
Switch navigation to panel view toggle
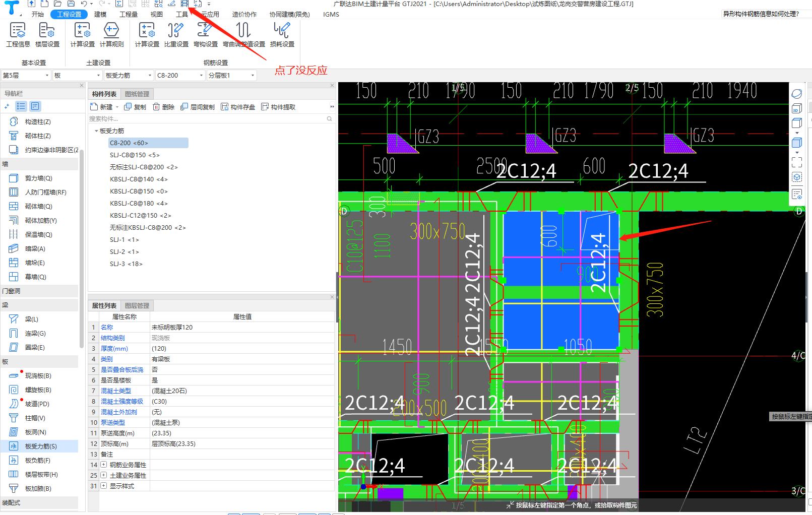tap(35, 106)
